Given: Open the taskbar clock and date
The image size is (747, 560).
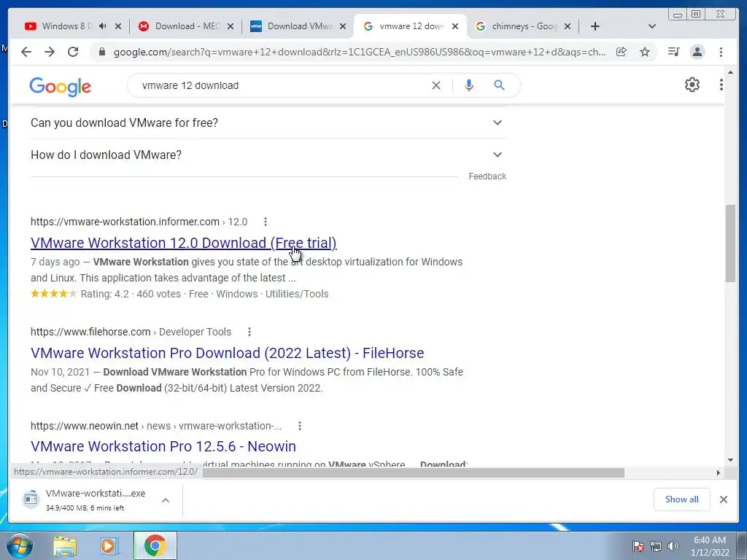Looking at the screenshot, I should tap(710, 546).
